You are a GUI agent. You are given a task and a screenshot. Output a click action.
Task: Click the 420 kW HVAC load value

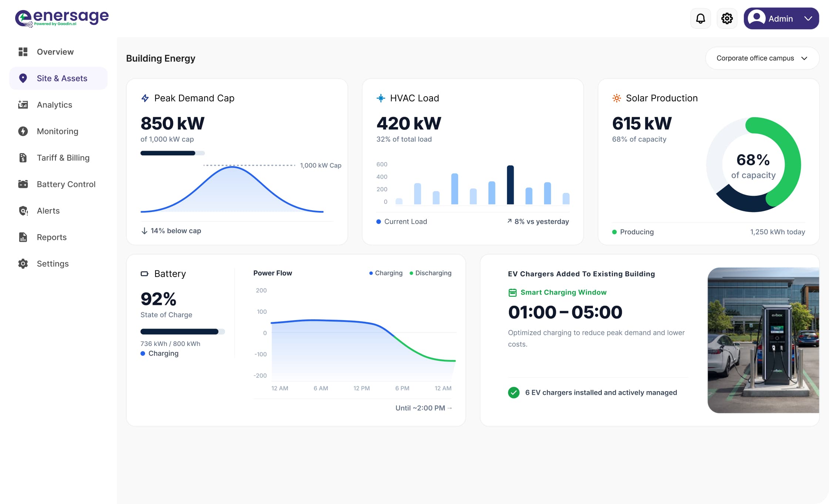click(409, 123)
